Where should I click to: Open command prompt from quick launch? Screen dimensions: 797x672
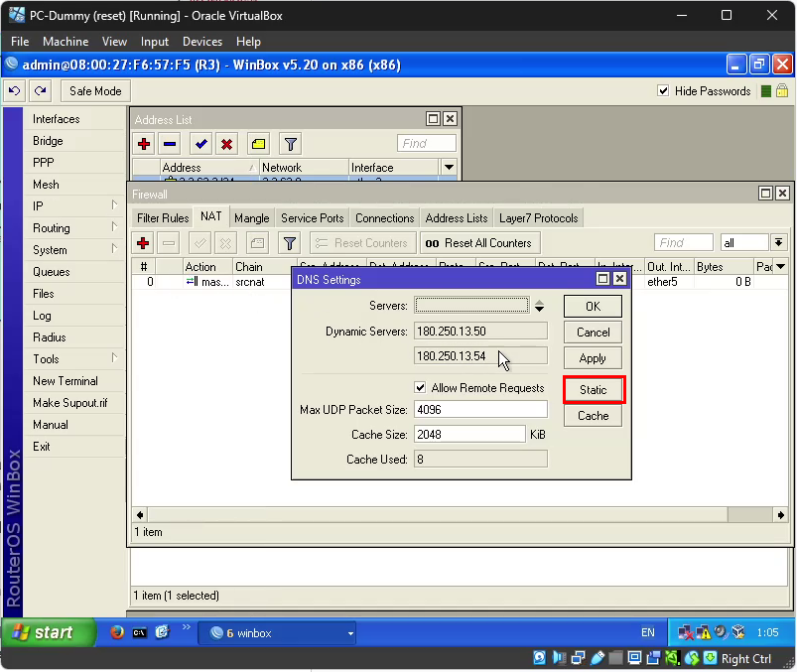click(139, 633)
